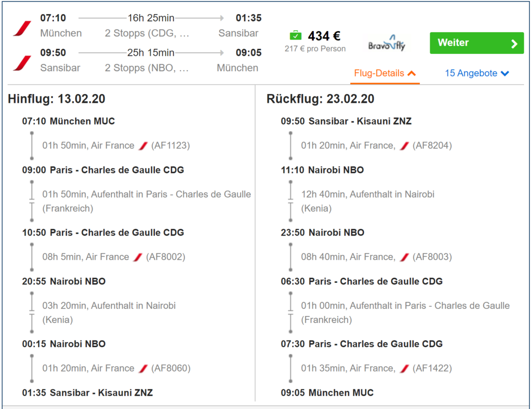Click the arrow next to 15 Angebote
This screenshot has height=409, width=532.
click(505, 73)
